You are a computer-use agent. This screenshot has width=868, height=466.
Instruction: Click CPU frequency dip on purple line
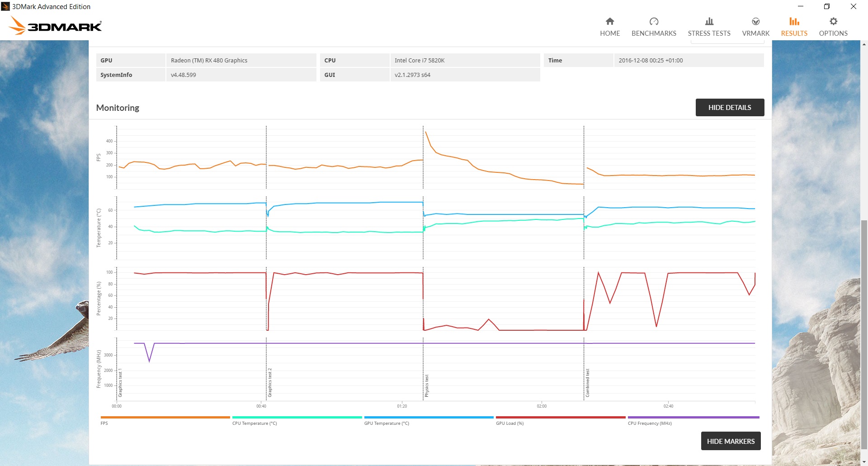pyautogui.click(x=149, y=361)
